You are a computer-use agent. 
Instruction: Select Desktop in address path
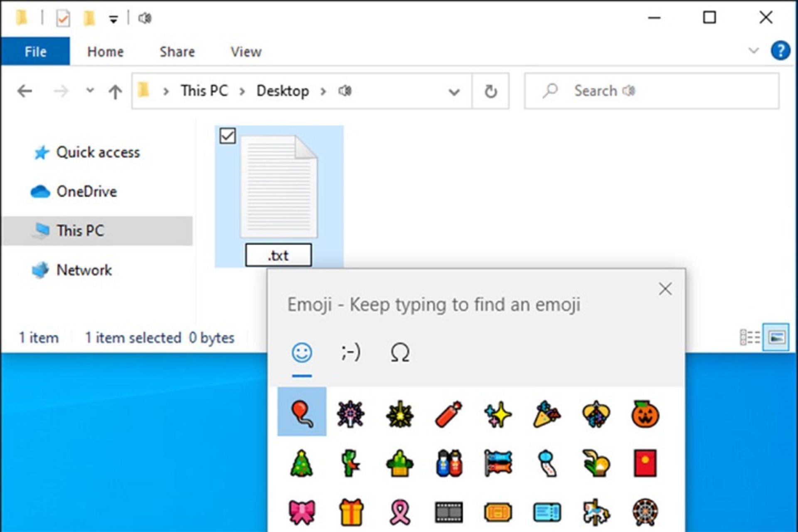(283, 91)
